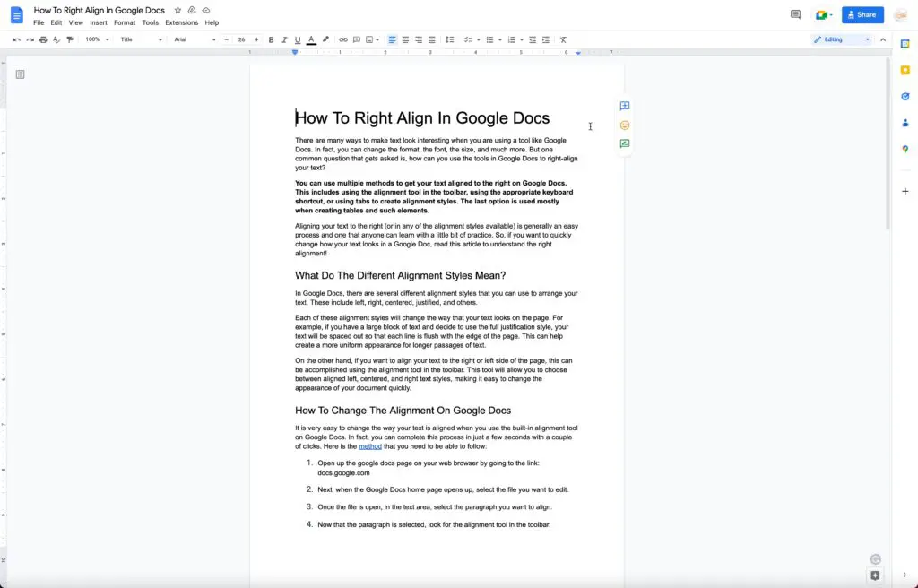Decrease font size with minus

[x=227, y=39]
